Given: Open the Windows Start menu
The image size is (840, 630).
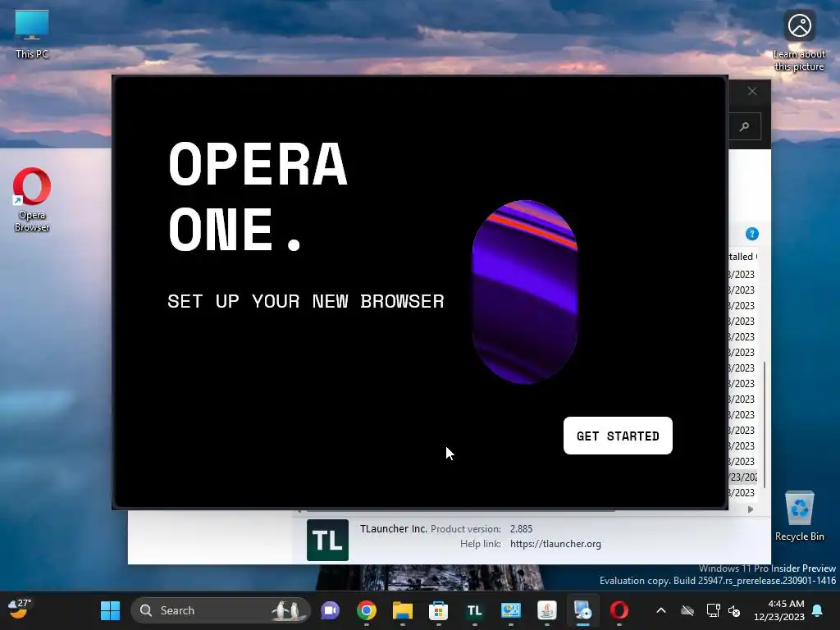Looking at the screenshot, I should [111, 610].
